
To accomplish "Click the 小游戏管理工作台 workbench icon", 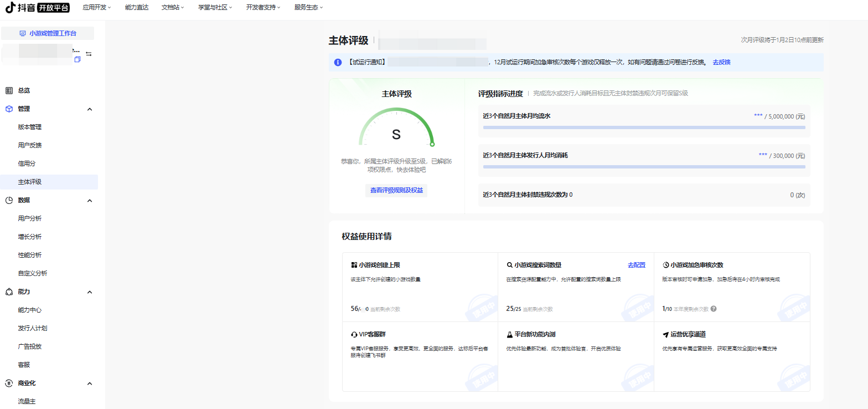I will click(x=23, y=33).
